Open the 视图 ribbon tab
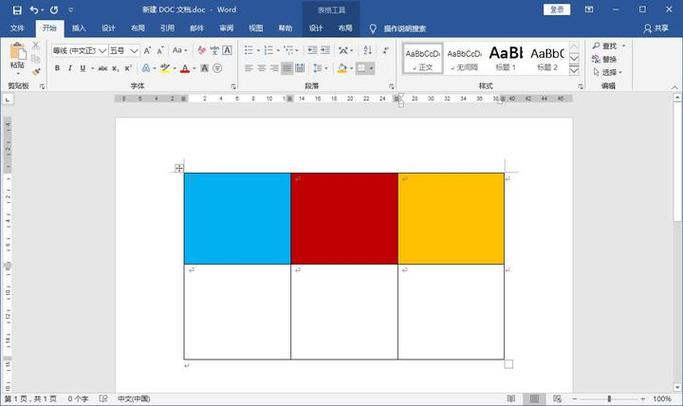 [x=256, y=28]
